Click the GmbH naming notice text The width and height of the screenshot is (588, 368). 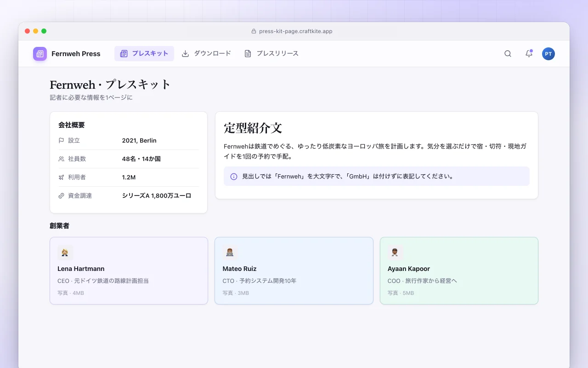click(348, 177)
